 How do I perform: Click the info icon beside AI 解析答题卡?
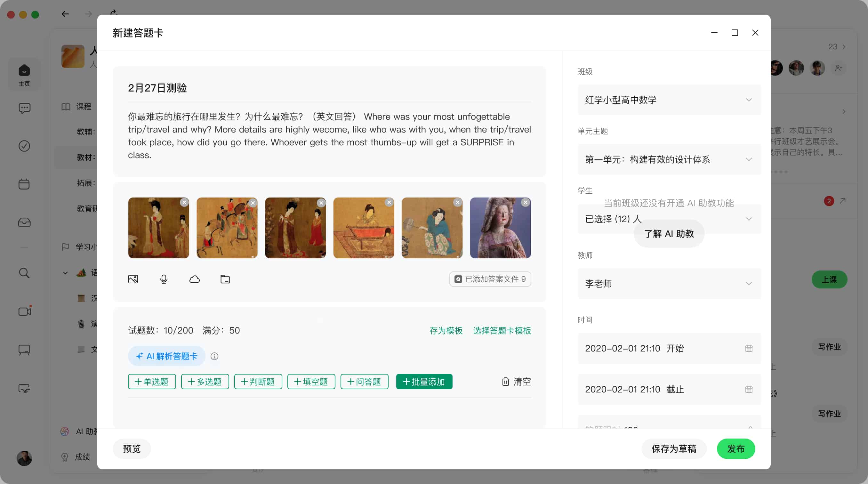(214, 356)
